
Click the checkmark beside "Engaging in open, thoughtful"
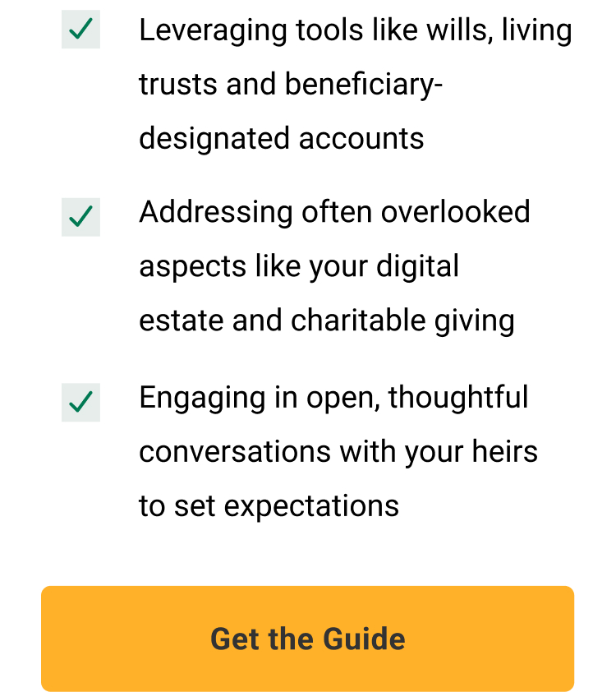80,403
